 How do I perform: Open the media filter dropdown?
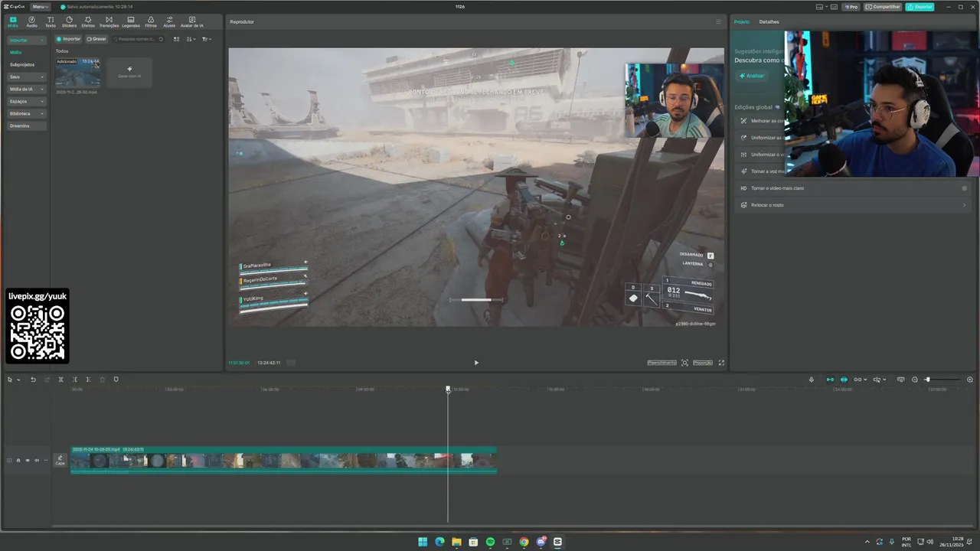[x=206, y=39]
